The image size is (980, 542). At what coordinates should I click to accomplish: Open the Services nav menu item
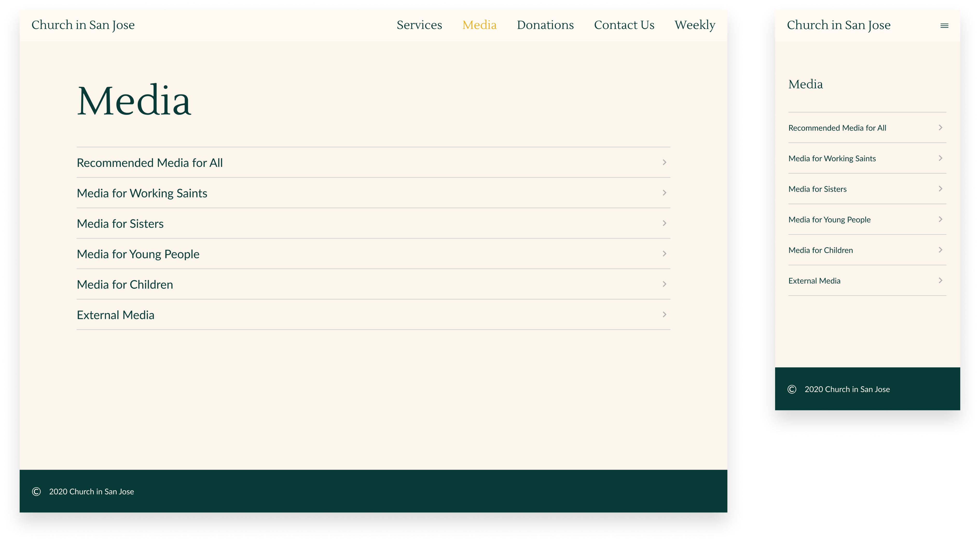(x=419, y=25)
